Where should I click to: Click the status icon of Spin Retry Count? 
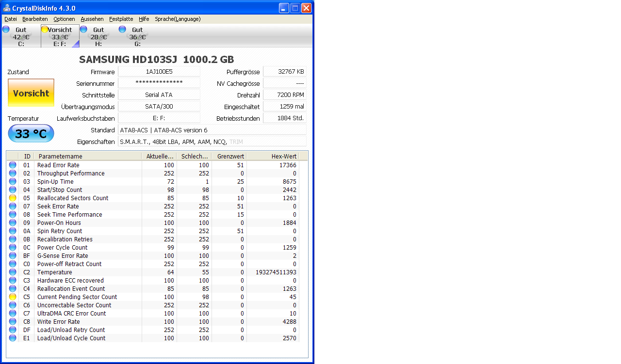pos(13,231)
